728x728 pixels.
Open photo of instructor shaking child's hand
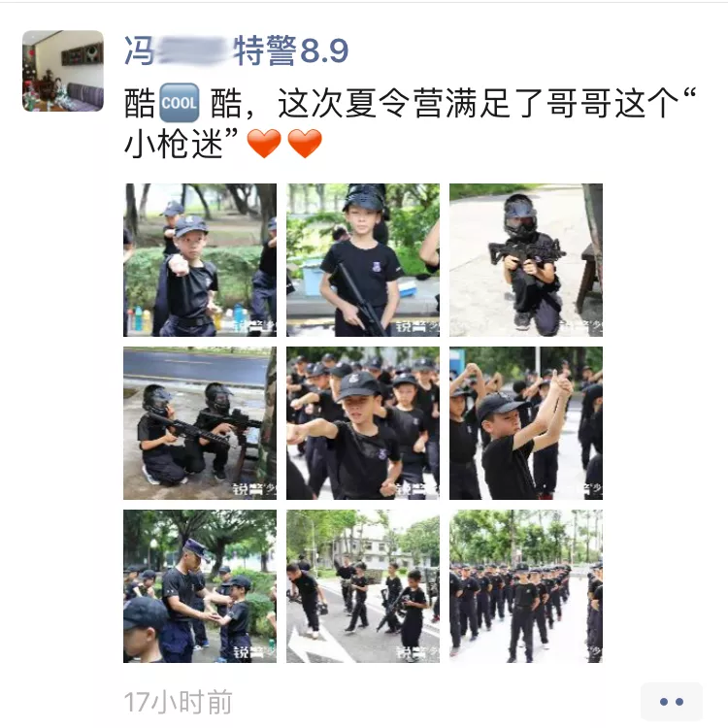coord(200,586)
